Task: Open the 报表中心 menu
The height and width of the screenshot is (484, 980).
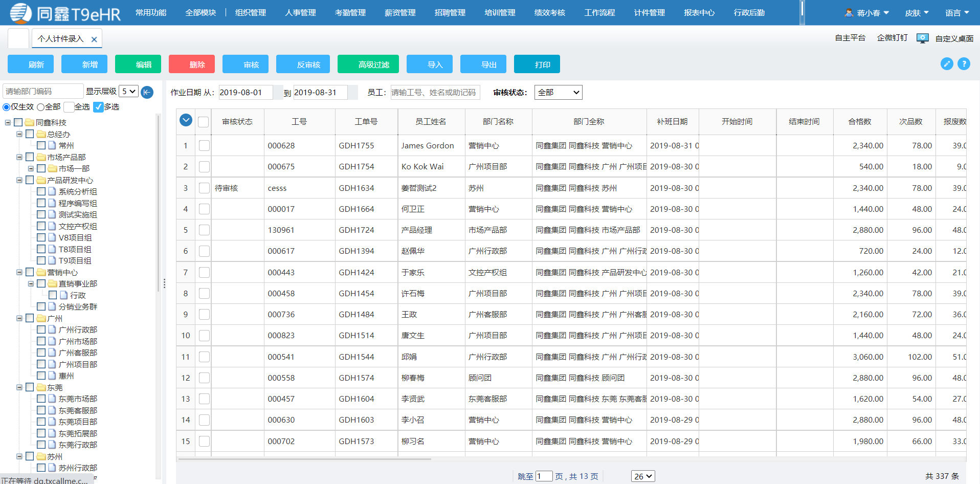Action: tap(699, 12)
